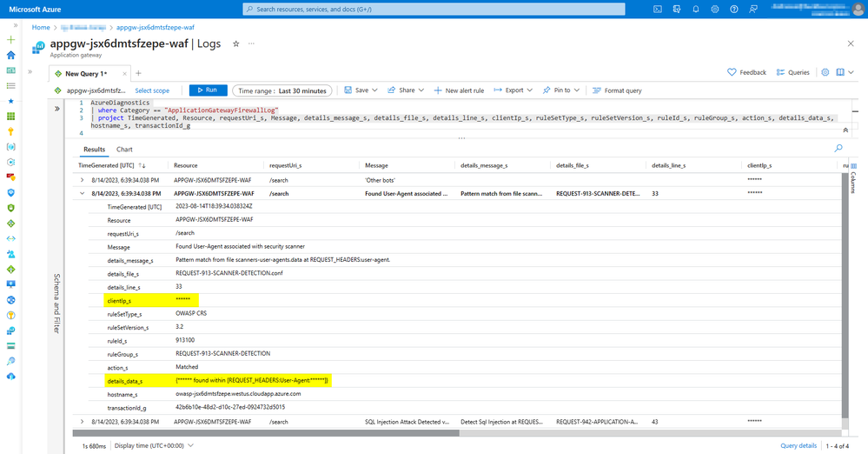Open Time range Last 30 minutes picker
868x454 pixels.
click(282, 91)
